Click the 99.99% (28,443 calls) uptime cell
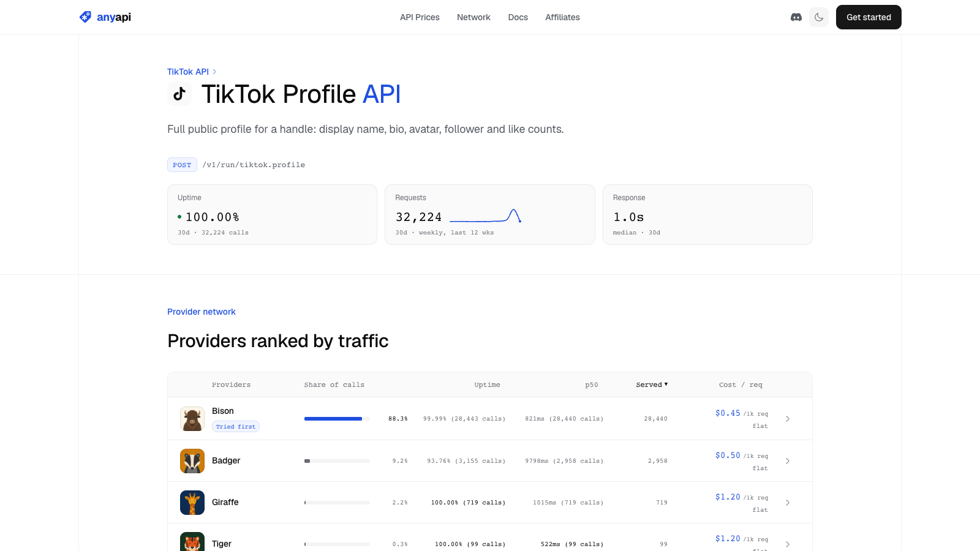Viewport: 980px width, 551px height. point(464,419)
